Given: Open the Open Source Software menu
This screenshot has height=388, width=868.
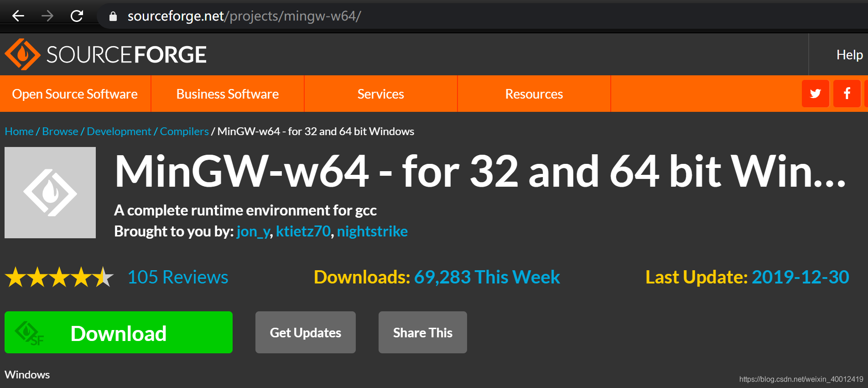Looking at the screenshot, I should [x=75, y=94].
